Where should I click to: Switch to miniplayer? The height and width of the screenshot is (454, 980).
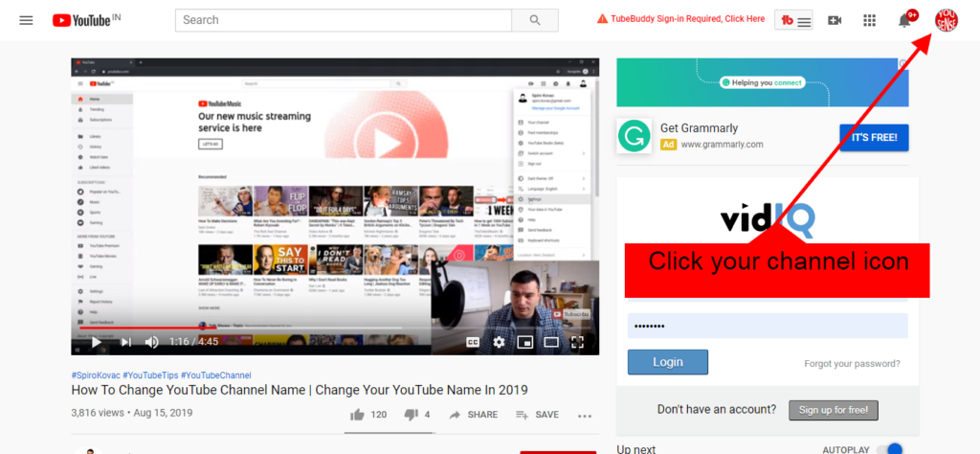[x=525, y=342]
